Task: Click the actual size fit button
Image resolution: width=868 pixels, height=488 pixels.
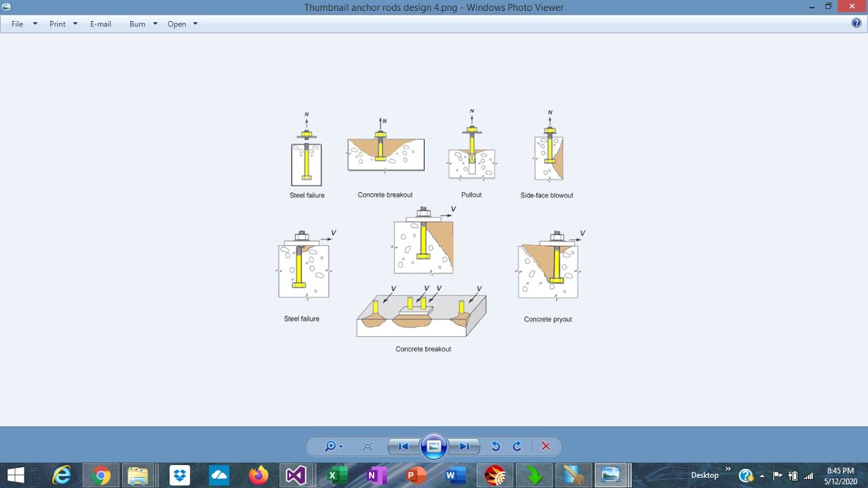Action: coord(368,446)
